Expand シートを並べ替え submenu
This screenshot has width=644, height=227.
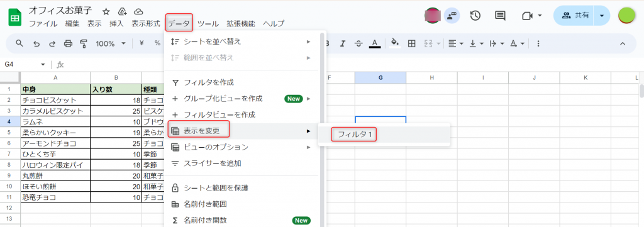[241, 42]
